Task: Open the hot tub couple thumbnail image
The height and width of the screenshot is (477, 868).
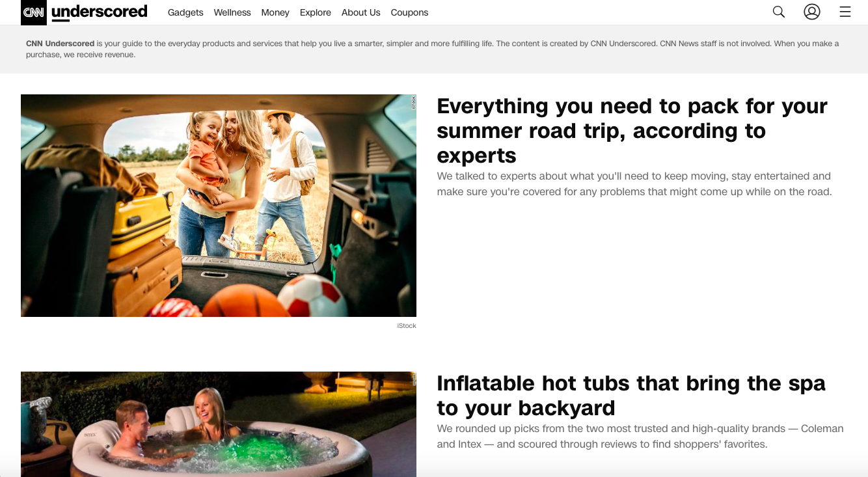Action: 219,424
